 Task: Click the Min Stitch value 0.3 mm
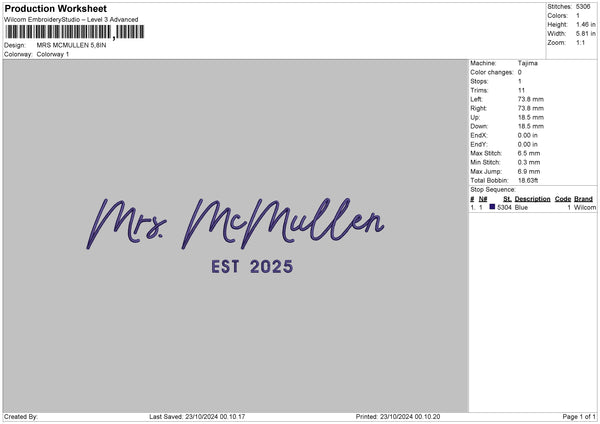529,162
